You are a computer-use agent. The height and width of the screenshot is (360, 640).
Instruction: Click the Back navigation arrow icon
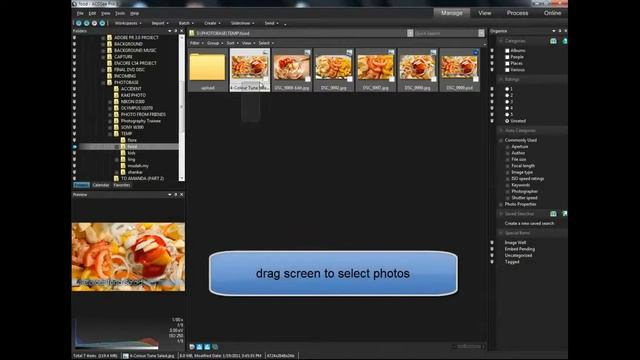point(79,23)
